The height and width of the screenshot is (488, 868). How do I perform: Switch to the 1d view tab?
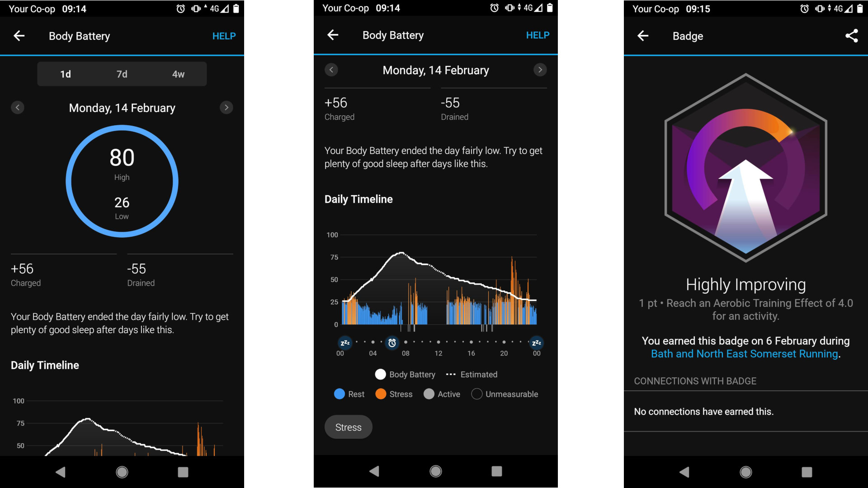point(66,73)
